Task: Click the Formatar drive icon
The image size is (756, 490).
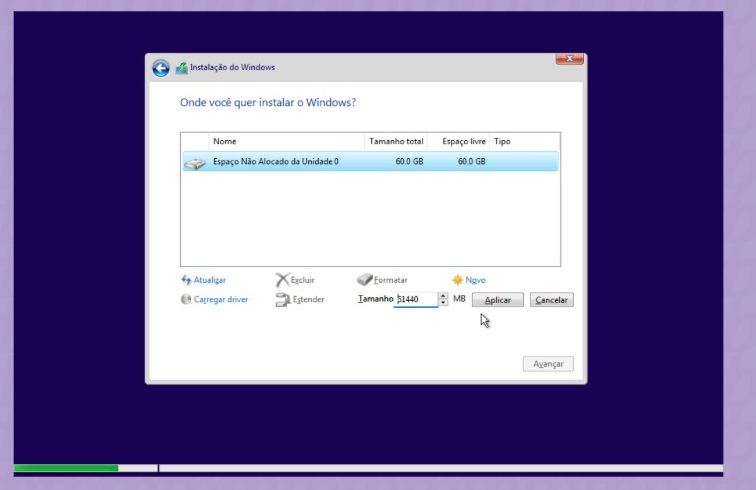Action: point(364,281)
